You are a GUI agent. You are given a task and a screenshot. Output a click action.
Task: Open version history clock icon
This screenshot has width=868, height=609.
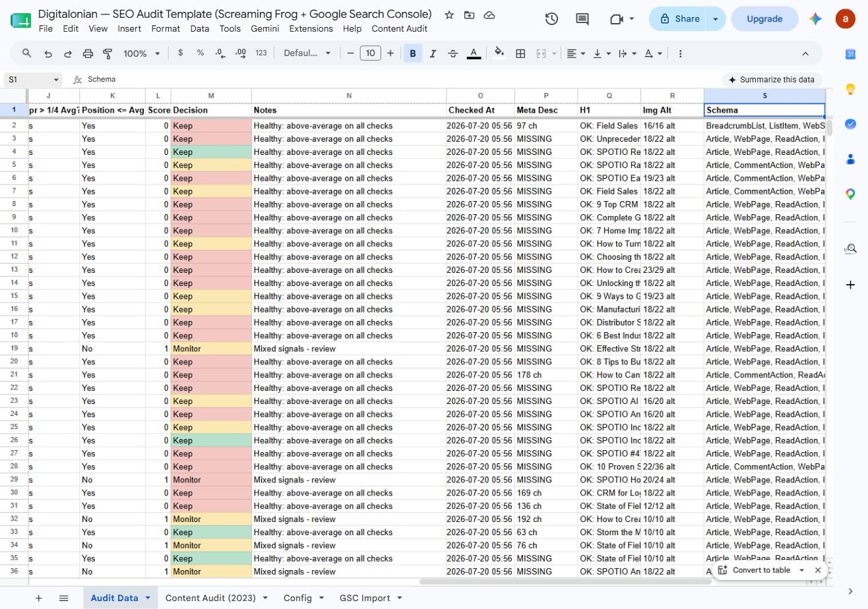click(x=551, y=19)
